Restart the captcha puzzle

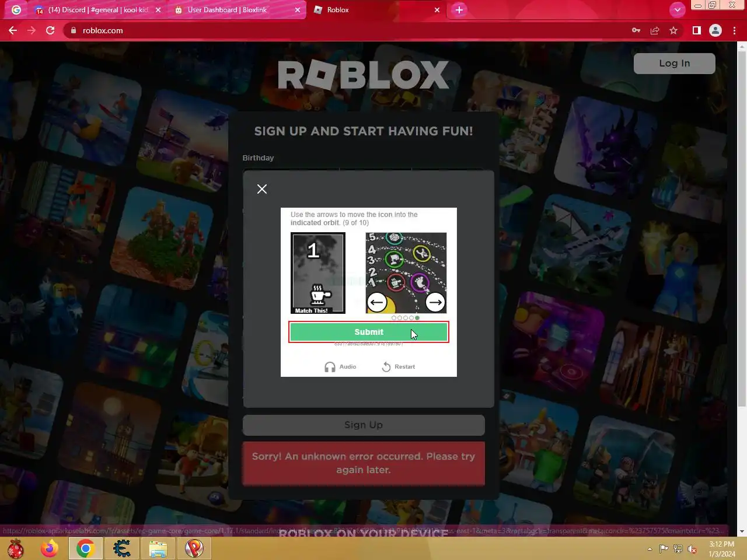pos(399,367)
